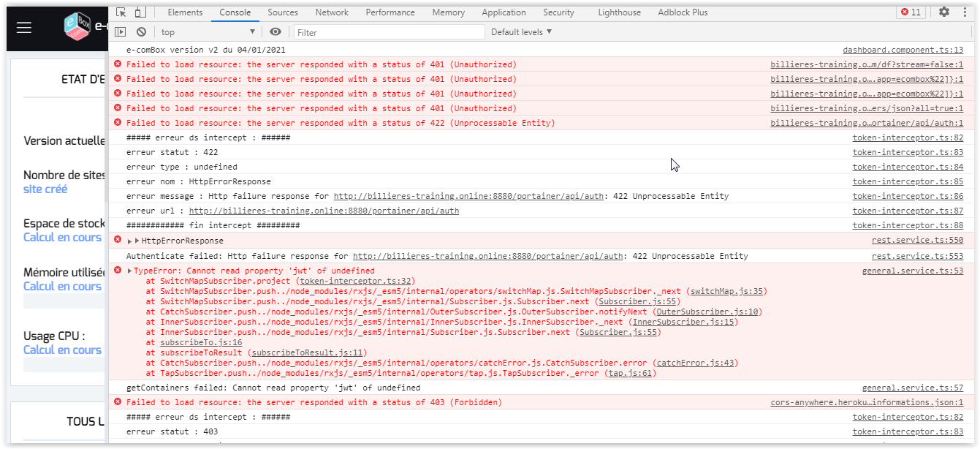Image resolution: width=980 pixels, height=449 pixels.
Task: Open the Default levels dropdown
Action: point(521,32)
